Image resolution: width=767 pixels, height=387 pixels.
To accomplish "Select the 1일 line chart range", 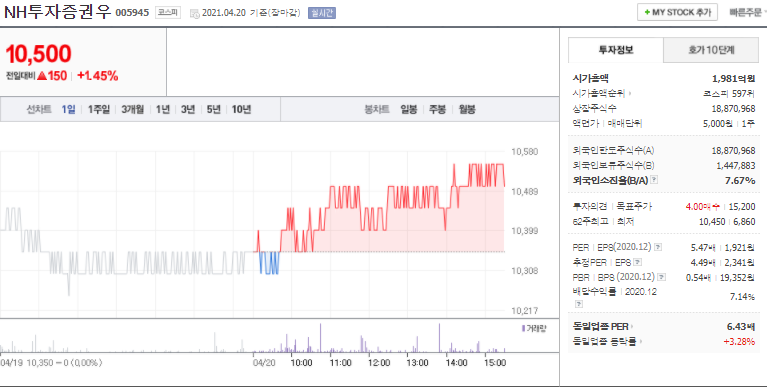I will click(68, 109).
